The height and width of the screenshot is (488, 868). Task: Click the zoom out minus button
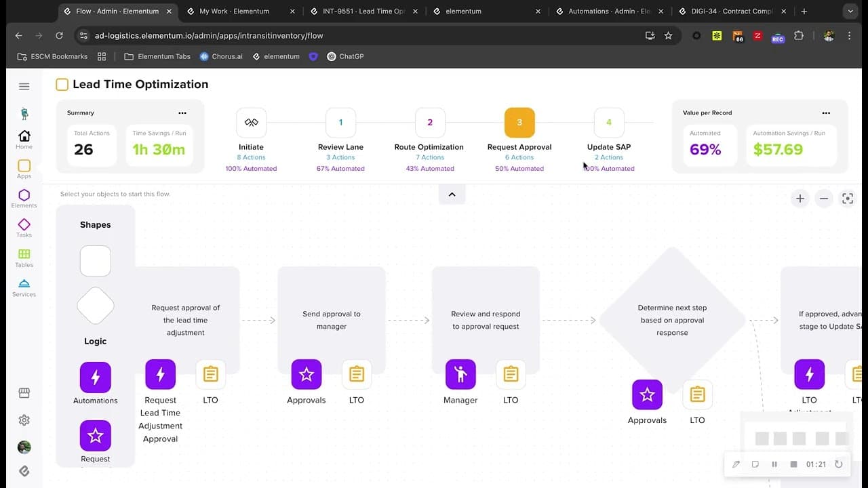point(824,199)
